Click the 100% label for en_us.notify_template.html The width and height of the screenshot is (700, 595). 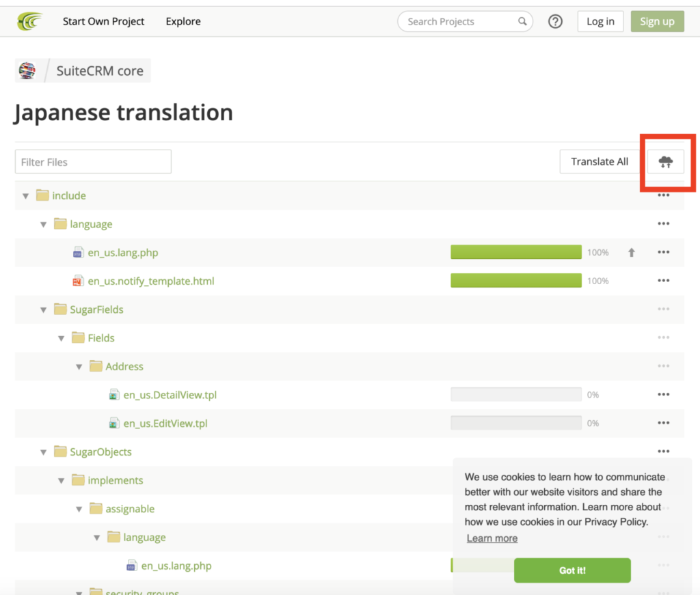[597, 281]
